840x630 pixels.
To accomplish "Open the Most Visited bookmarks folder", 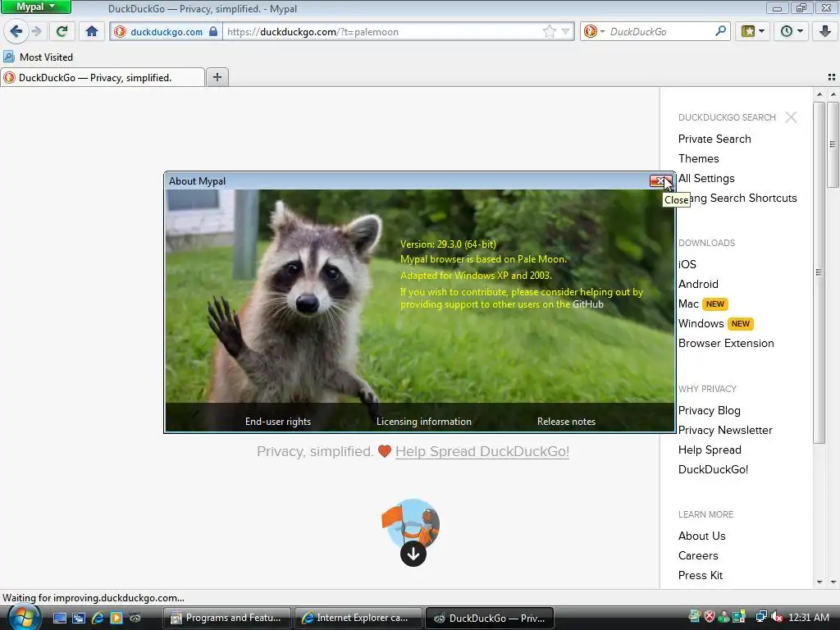I will click(38, 57).
